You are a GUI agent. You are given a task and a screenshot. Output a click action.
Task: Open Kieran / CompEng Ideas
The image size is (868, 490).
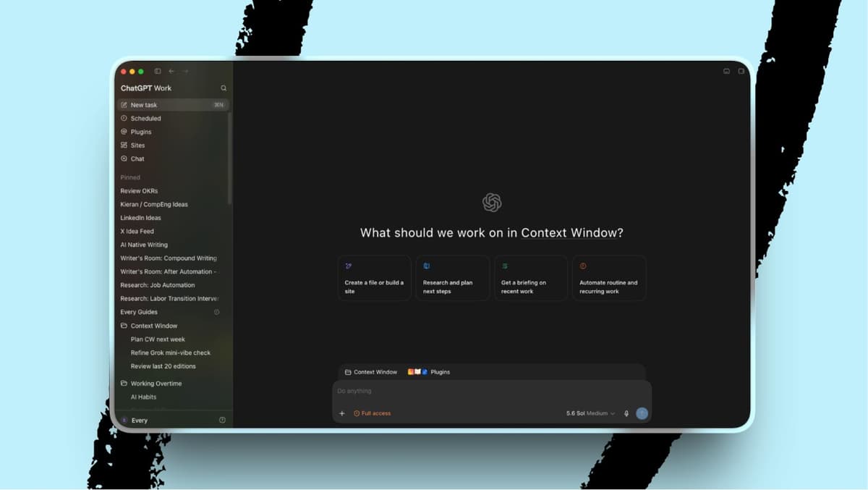click(154, 204)
